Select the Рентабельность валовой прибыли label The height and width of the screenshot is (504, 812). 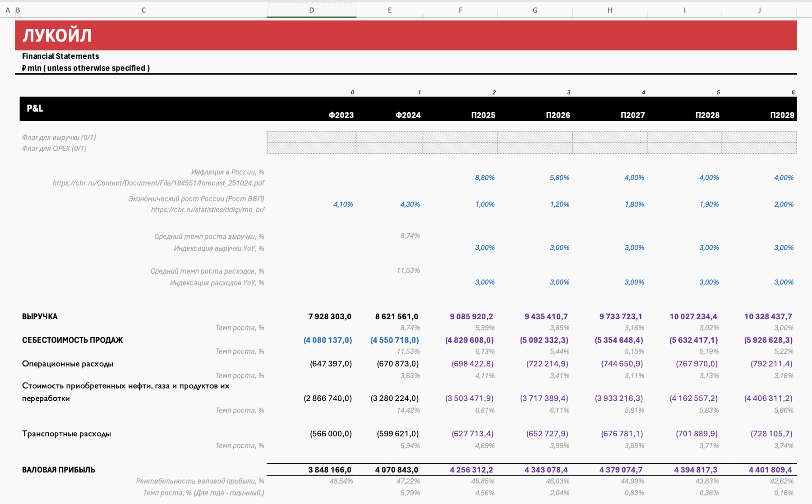tap(200, 481)
